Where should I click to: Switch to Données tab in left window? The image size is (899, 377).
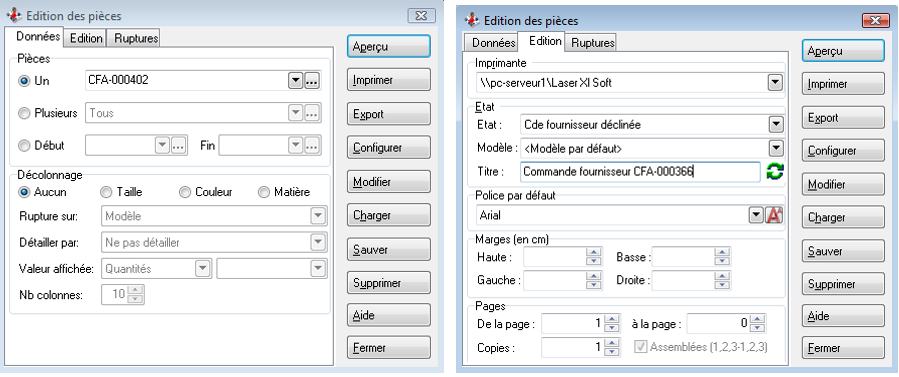[37, 37]
